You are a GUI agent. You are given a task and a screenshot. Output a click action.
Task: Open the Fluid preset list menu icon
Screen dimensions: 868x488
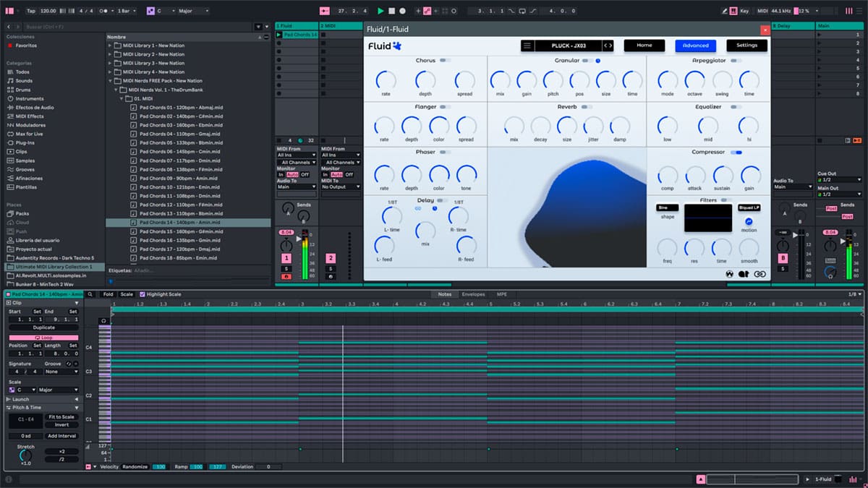[527, 46]
